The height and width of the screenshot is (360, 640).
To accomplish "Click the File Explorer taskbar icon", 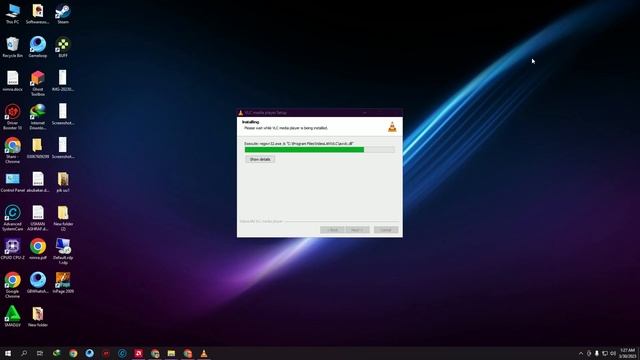I will (x=171, y=353).
